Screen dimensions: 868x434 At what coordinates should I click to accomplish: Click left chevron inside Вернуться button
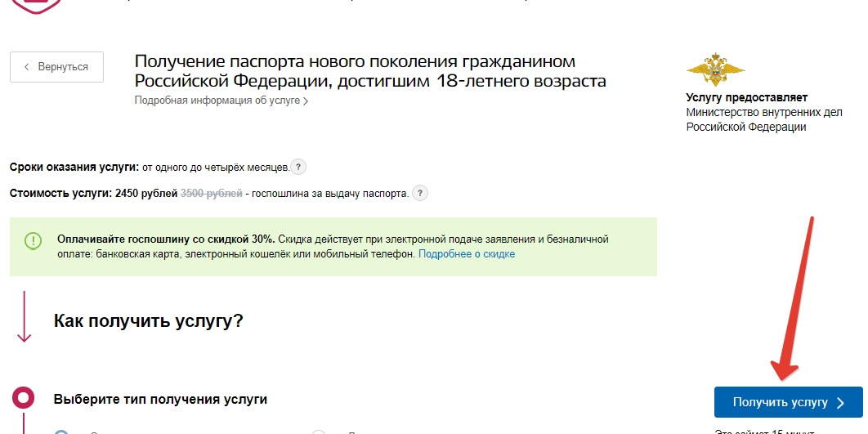click(27, 67)
